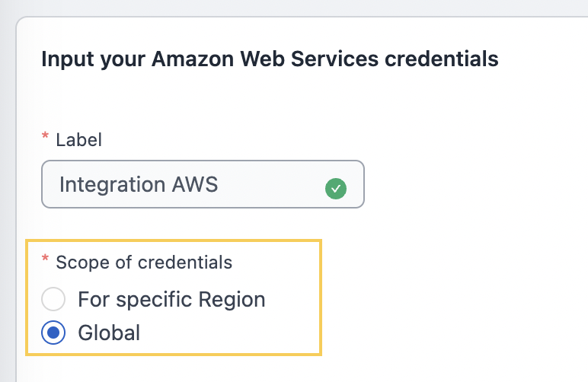Click the blue dot inside the Global radio
Viewport: 588px width, 382px height.
point(53,333)
